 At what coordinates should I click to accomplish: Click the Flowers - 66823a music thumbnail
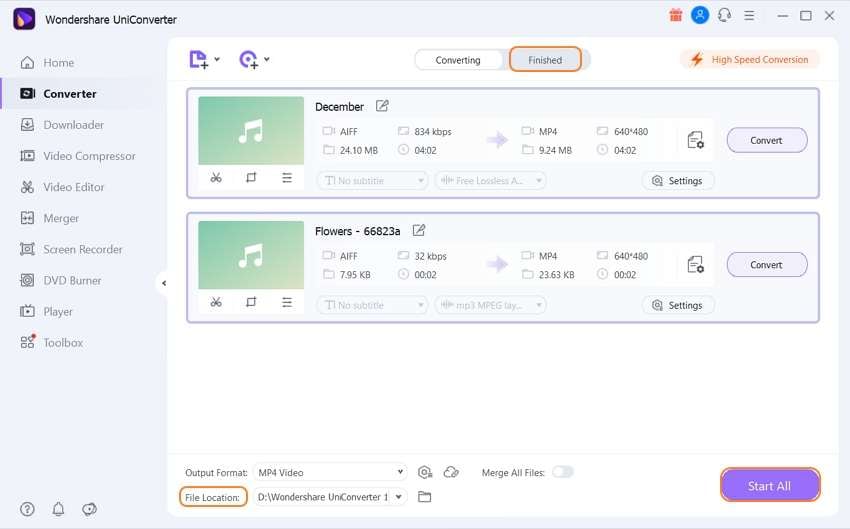tap(251, 255)
